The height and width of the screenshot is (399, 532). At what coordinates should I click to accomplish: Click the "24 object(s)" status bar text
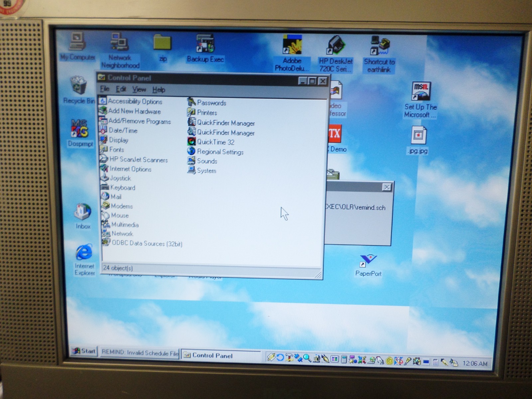click(118, 268)
